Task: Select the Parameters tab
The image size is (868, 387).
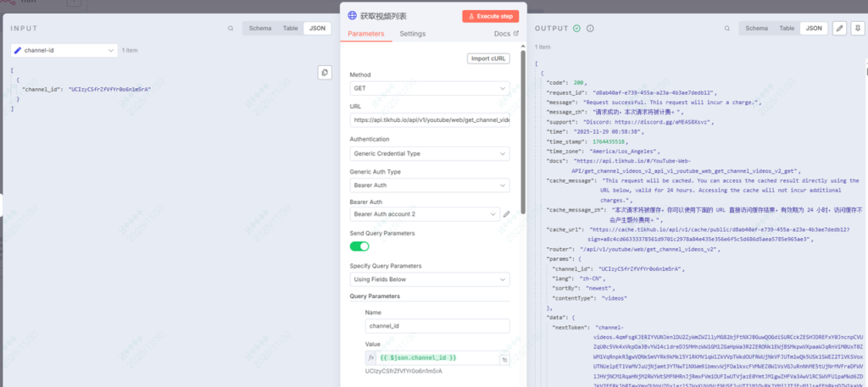Action: point(366,34)
